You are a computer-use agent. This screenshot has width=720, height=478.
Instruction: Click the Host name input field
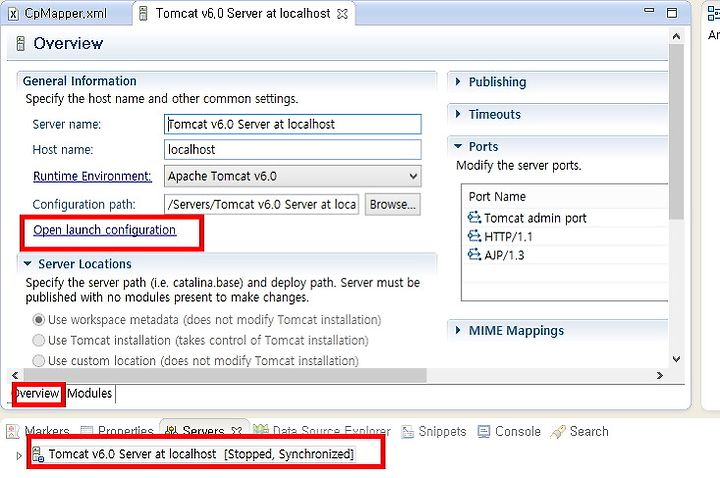point(292,150)
